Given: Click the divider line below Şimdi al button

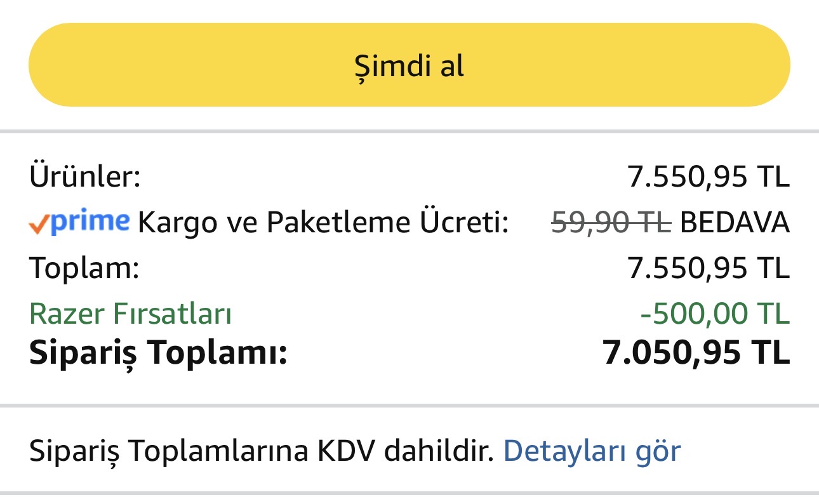Looking at the screenshot, I should (409, 131).
